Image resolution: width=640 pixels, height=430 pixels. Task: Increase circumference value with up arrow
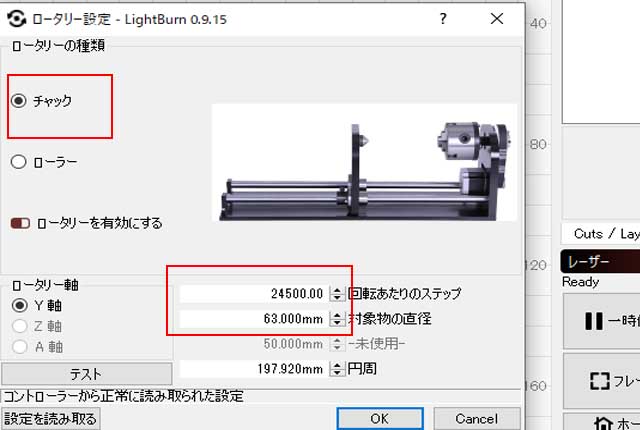(337, 365)
